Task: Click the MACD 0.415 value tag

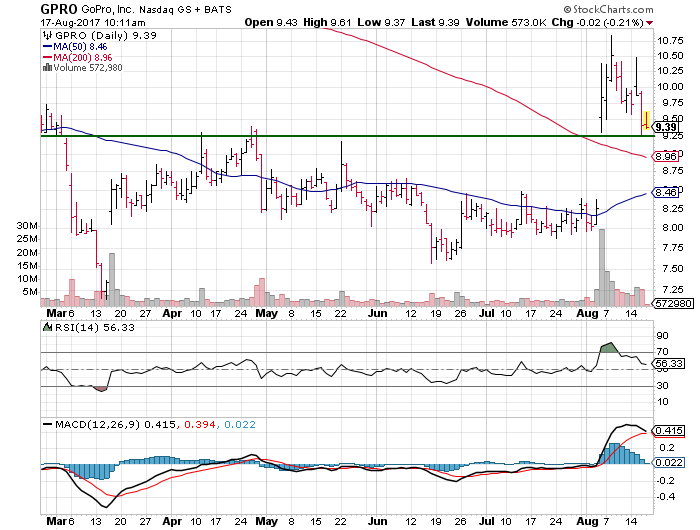Action: tap(668, 430)
